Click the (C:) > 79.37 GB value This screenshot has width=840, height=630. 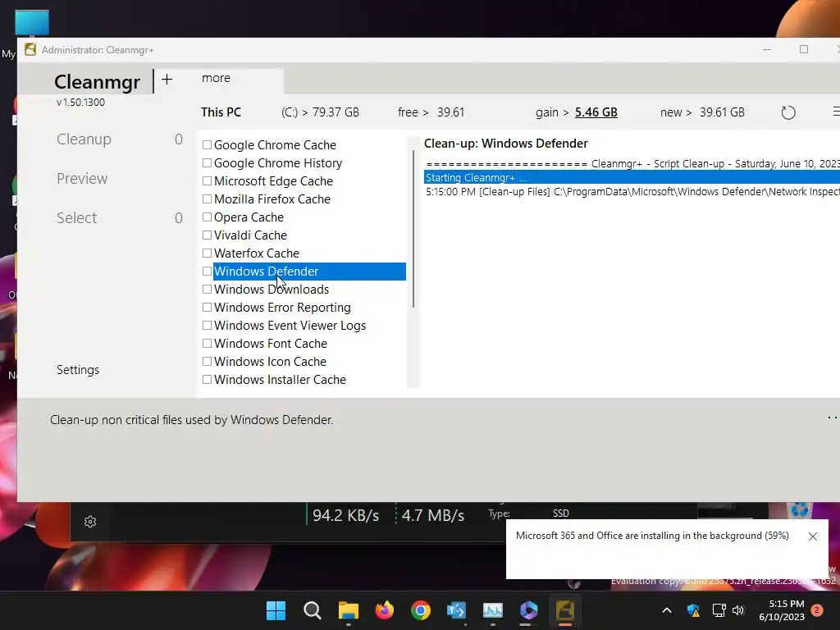(321, 112)
